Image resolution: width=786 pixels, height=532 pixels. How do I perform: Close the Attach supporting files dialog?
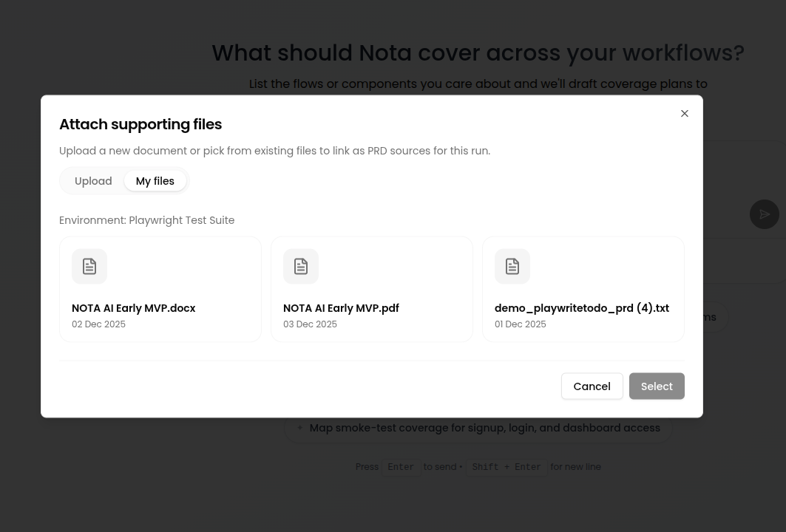pyautogui.click(x=684, y=114)
